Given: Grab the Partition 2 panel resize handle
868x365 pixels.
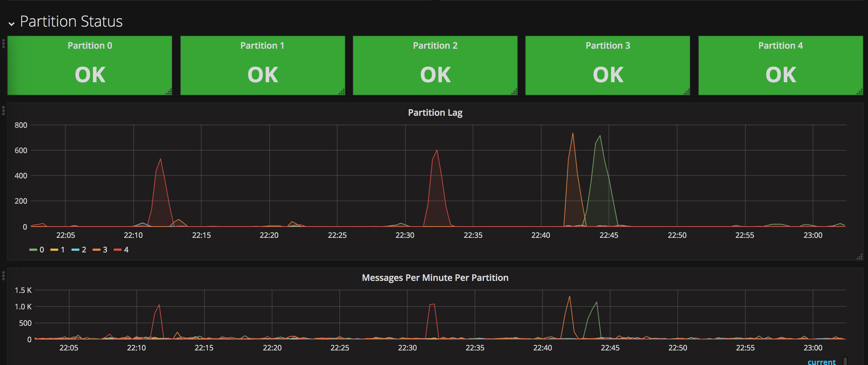Looking at the screenshot, I should click(515, 92).
